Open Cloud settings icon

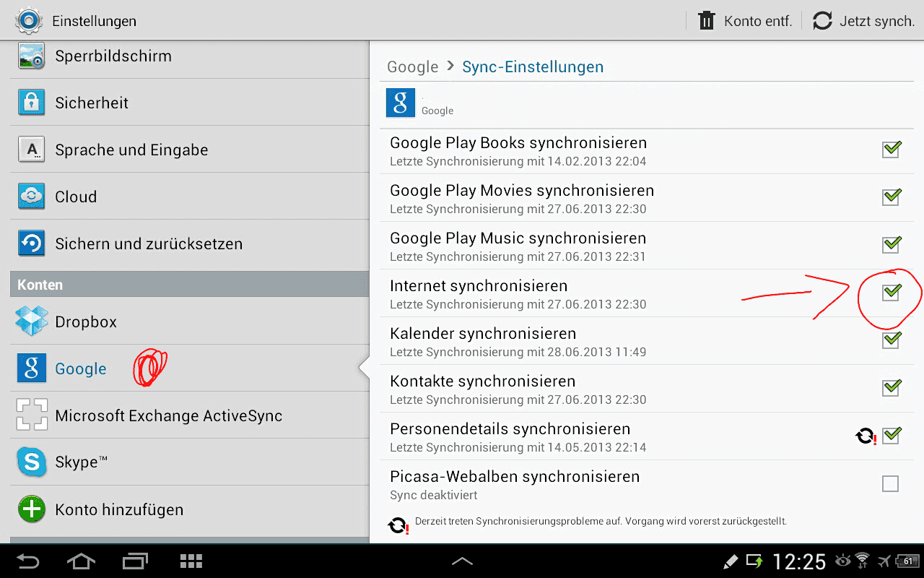point(32,197)
